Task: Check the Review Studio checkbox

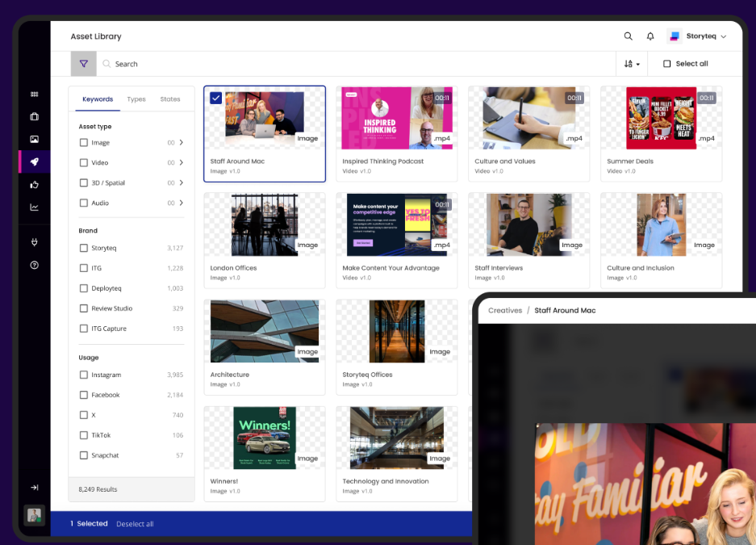Action: pos(83,308)
